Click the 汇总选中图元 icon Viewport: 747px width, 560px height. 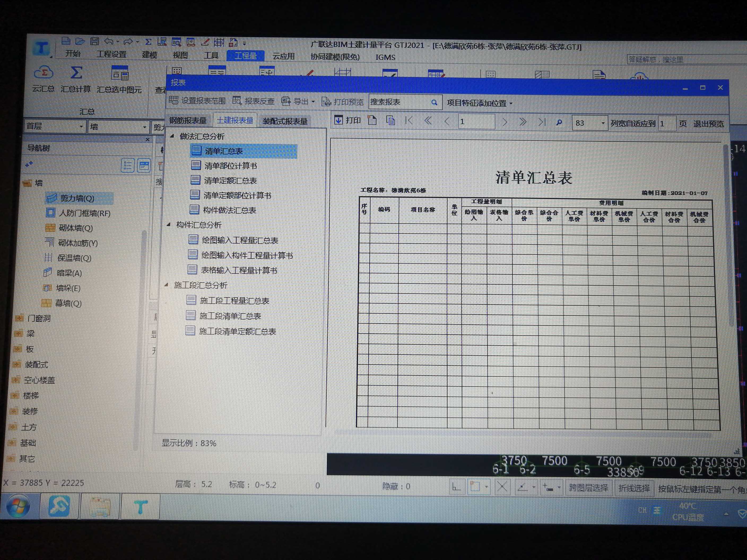120,74
